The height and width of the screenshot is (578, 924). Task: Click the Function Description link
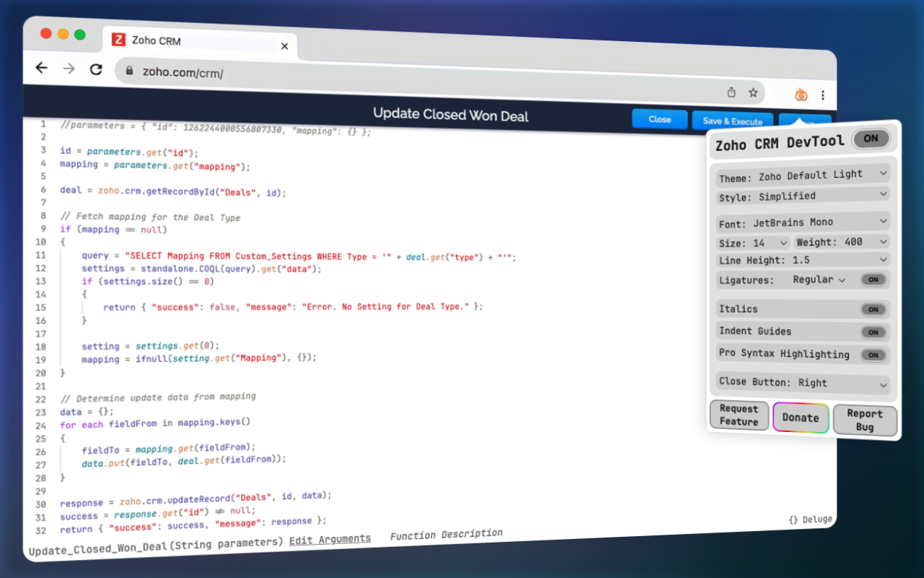[446, 535]
